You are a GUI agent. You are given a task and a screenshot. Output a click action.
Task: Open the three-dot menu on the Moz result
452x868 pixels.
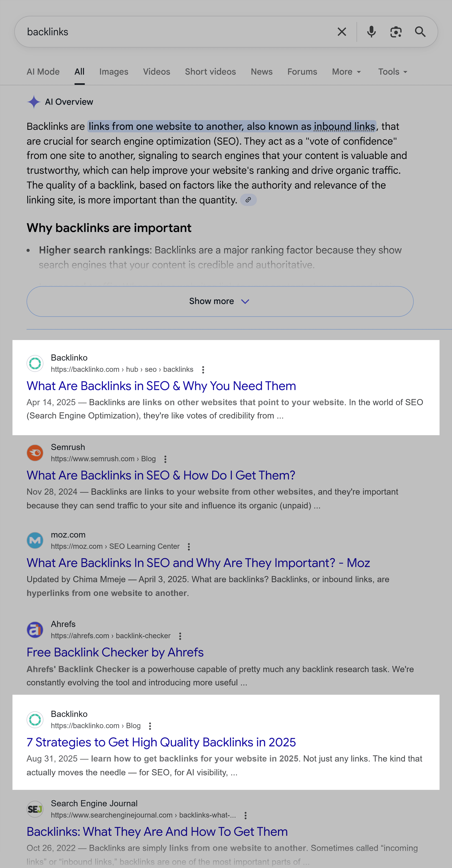click(189, 547)
